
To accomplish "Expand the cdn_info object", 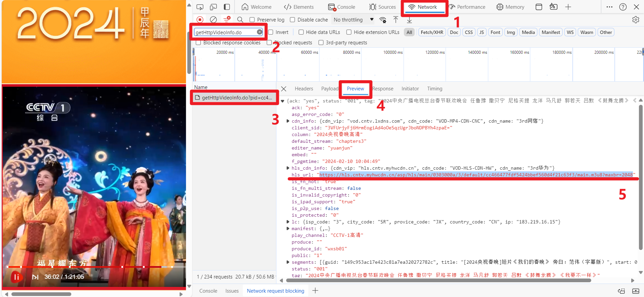I will coord(288,121).
